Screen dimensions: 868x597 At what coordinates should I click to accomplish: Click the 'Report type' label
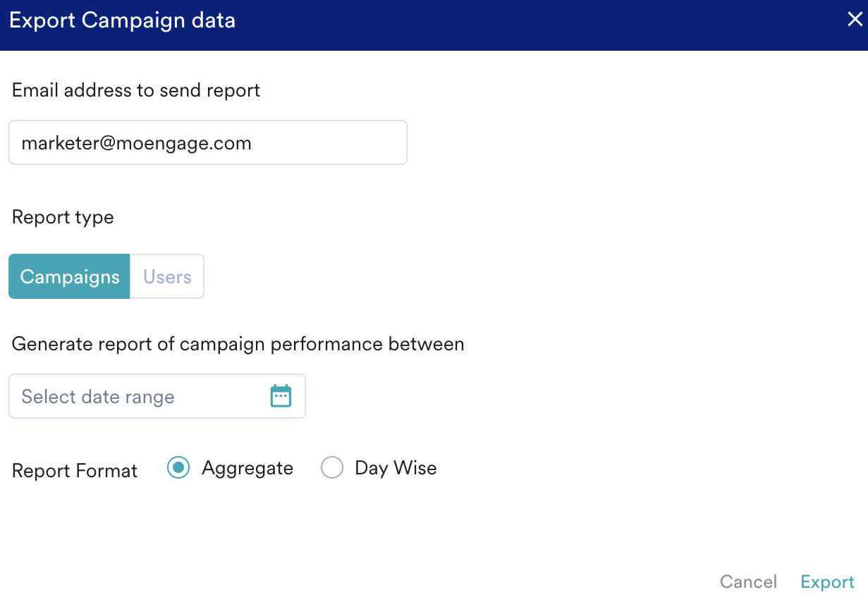pos(63,217)
